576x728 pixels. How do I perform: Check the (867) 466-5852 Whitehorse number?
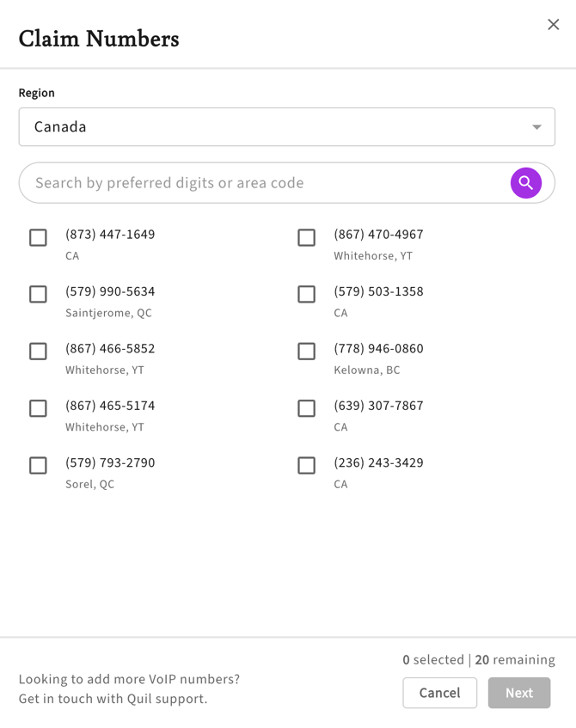[x=38, y=352]
